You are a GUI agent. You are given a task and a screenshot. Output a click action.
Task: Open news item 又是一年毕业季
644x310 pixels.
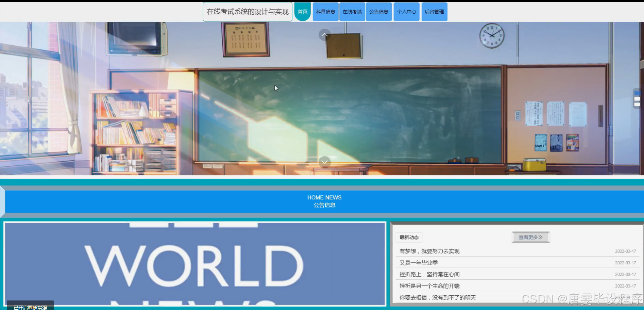(x=419, y=263)
